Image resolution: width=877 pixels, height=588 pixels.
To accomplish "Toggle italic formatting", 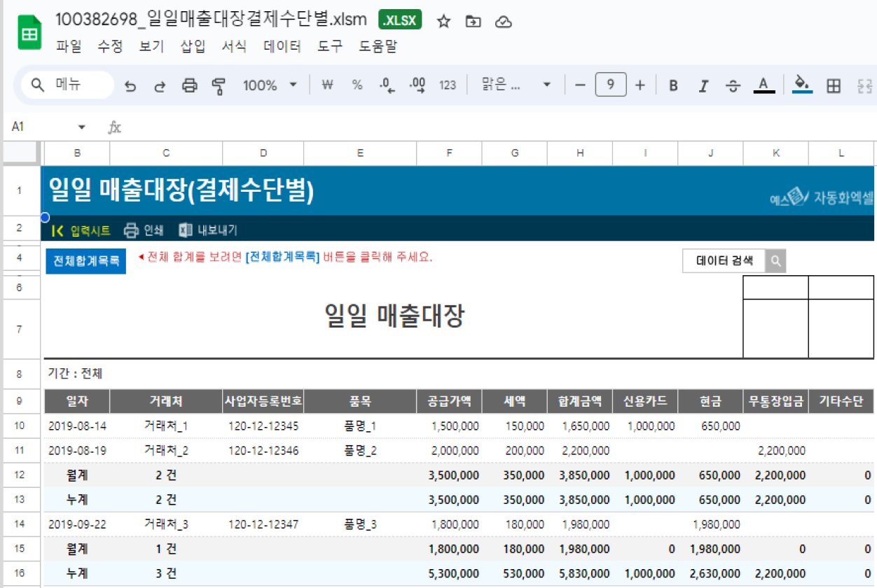I will tap(703, 86).
